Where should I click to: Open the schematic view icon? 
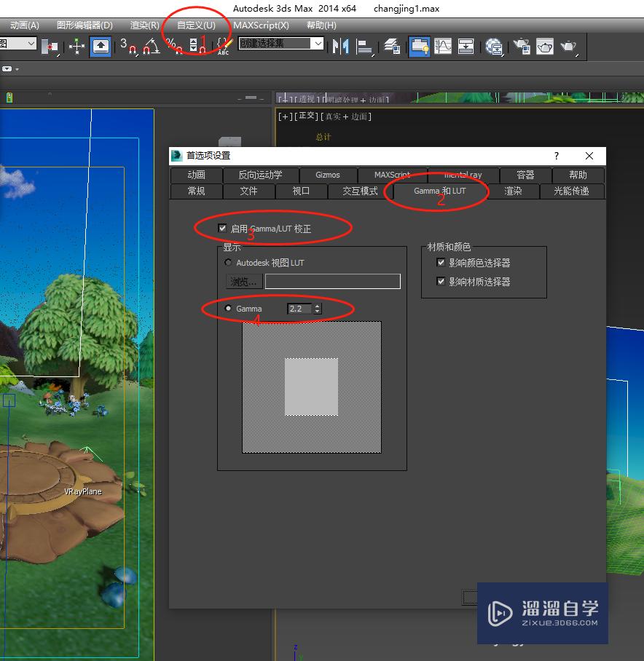tap(466, 46)
